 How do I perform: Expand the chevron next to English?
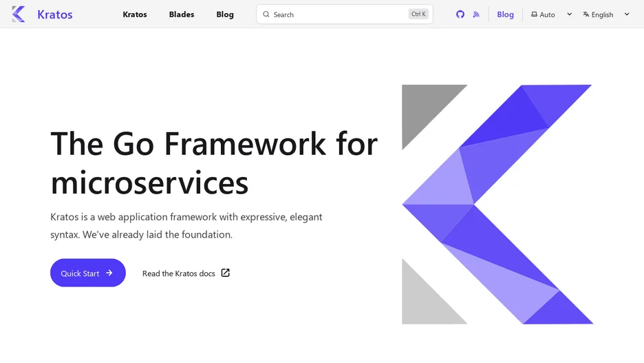pyautogui.click(x=627, y=14)
